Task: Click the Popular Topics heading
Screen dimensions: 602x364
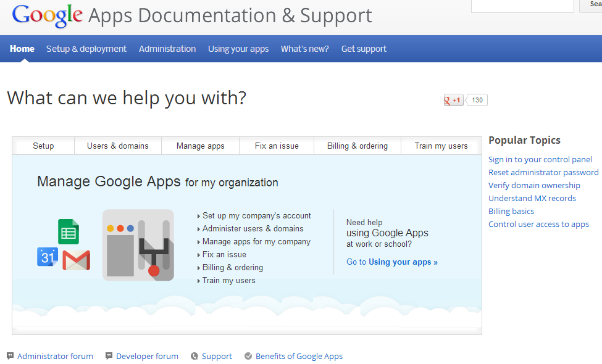Action: [x=524, y=141]
